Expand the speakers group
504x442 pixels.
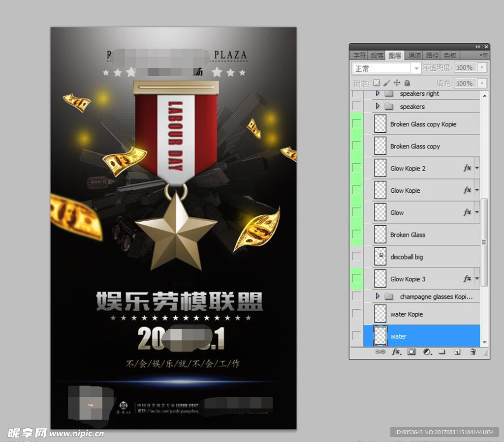pos(378,106)
